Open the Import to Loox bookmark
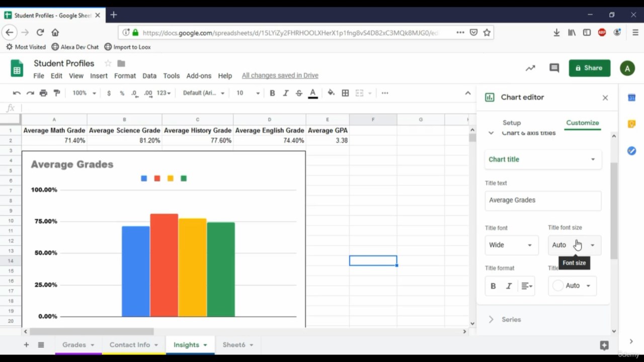The image size is (644, 362). (127, 47)
